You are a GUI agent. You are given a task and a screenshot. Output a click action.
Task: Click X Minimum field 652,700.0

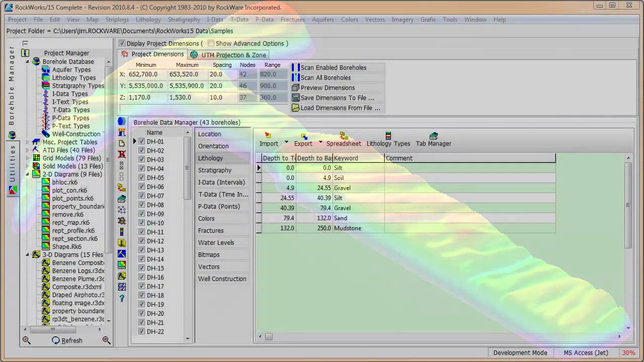click(147, 74)
